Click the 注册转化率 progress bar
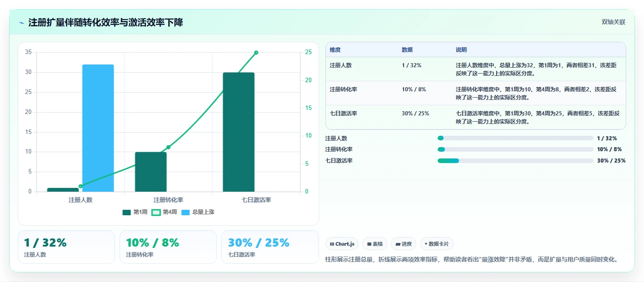Screen dimensions: 644x282 [x=515, y=149]
